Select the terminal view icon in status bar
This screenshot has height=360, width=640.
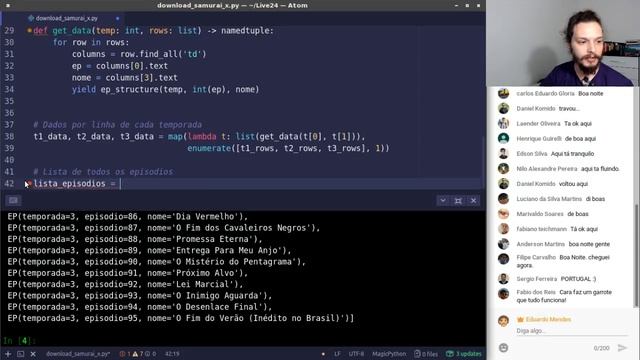pos(20,354)
